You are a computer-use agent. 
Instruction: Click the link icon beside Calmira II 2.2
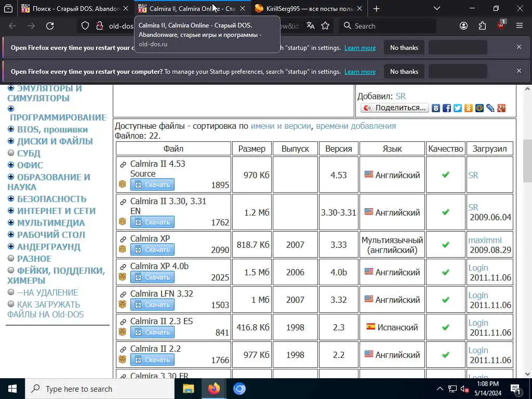[x=123, y=349]
